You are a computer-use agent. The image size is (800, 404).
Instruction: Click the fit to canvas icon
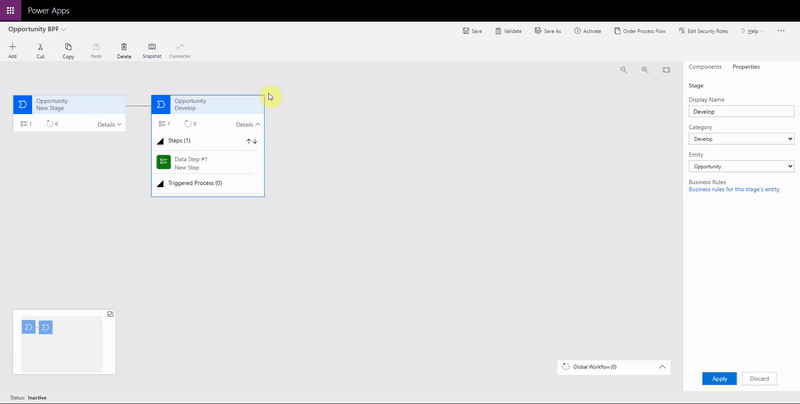tap(667, 70)
